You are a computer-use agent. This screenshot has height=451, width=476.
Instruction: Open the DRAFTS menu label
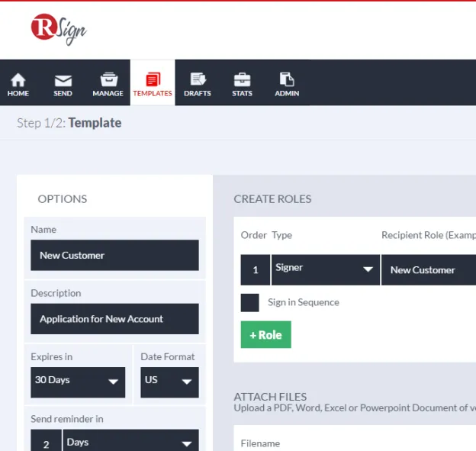click(198, 94)
